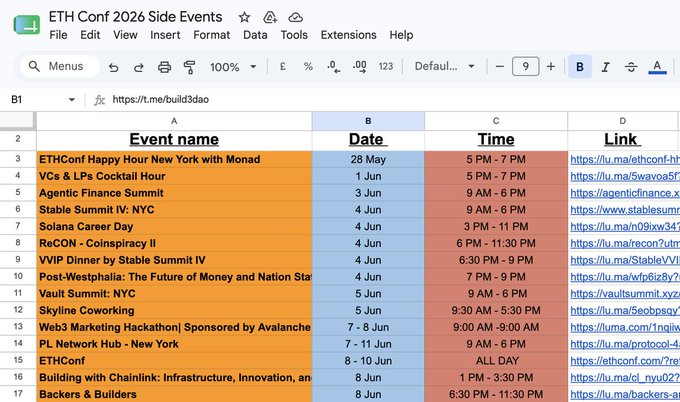The height and width of the screenshot is (402, 680).
Task: Open the Help menu
Action: [401, 35]
